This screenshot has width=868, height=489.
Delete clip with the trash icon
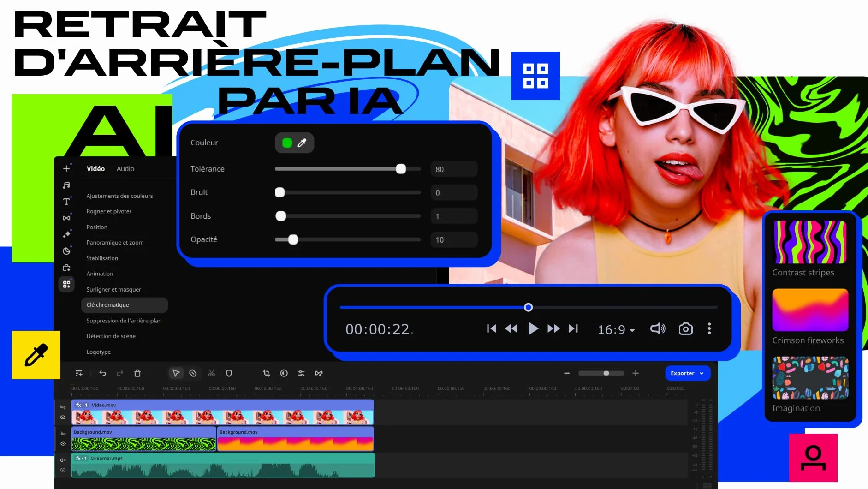[137, 373]
